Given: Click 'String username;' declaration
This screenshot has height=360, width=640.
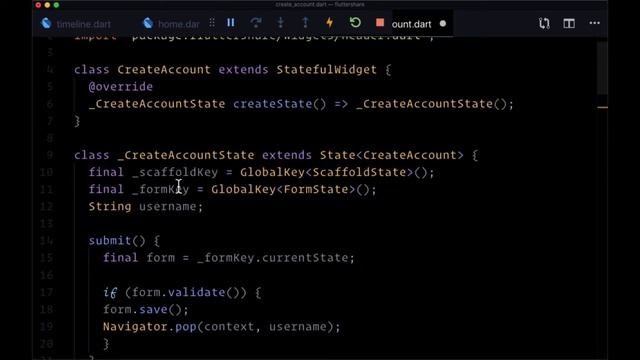Looking at the screenshot, I should tap(146, 207).
